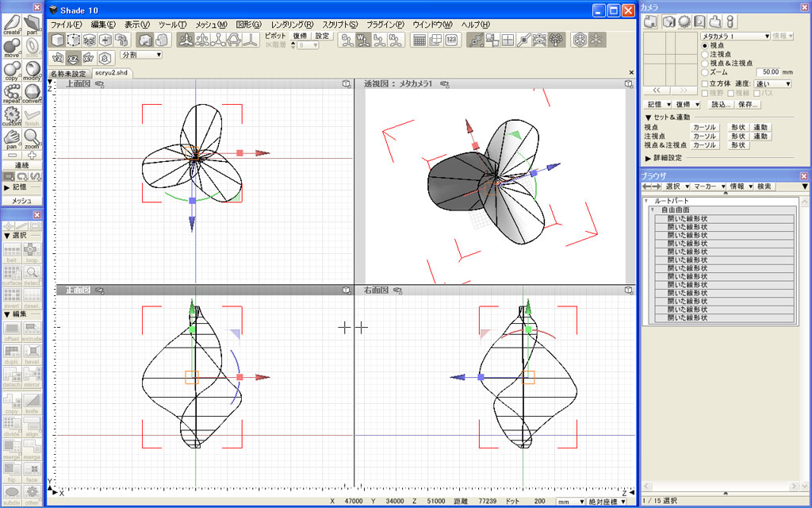The width and height of the screenshot is (812, 508).
Task: Click the 保存... button
Action: [749, 105]
